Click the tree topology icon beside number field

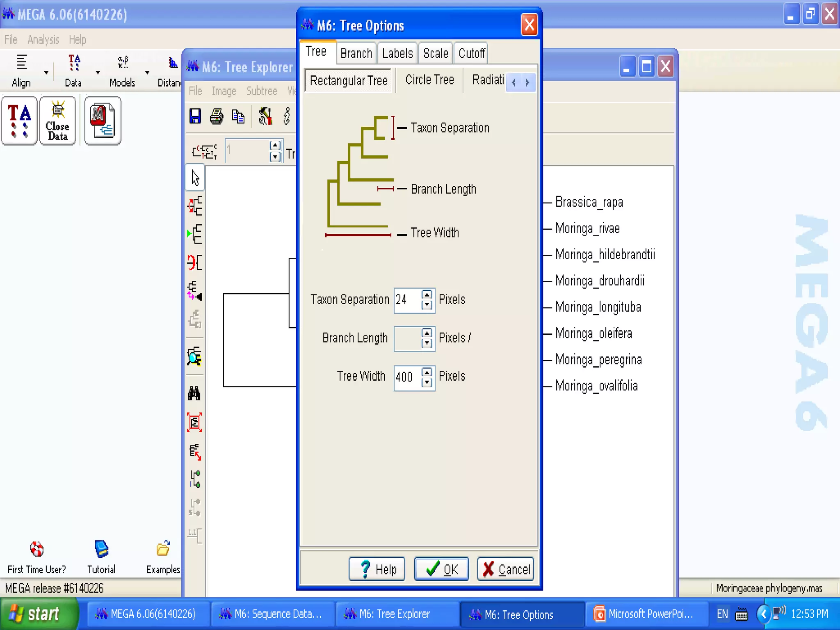click(204, 151)
